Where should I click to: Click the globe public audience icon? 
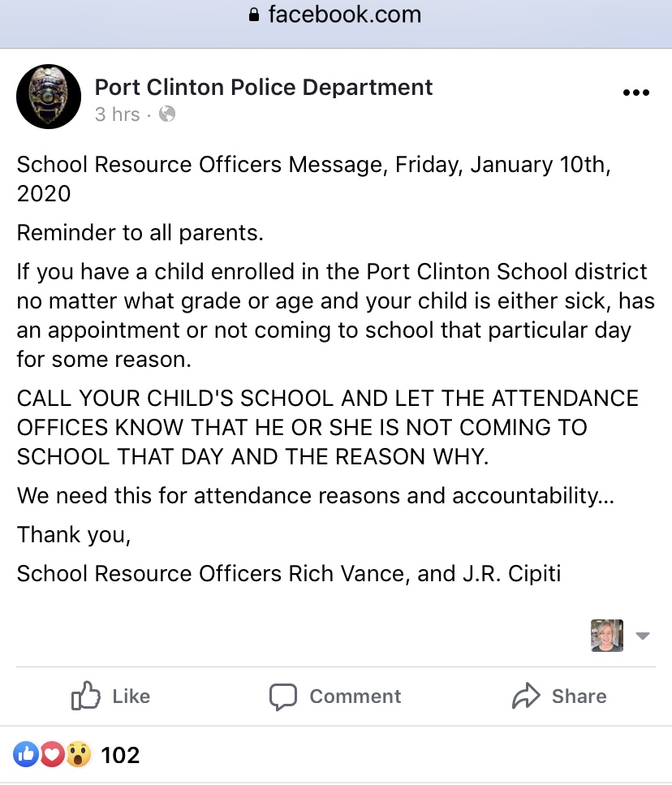pos(167,114)
